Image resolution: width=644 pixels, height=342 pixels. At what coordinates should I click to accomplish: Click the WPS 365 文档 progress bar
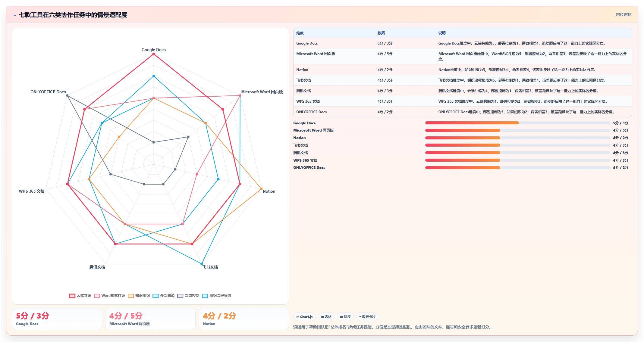click(518, 160)
